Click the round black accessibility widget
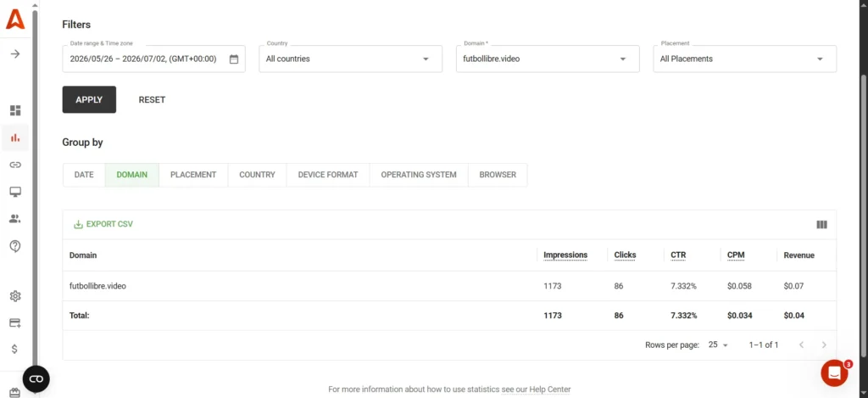The image size is (868, 398). click(x=36, y=379)
